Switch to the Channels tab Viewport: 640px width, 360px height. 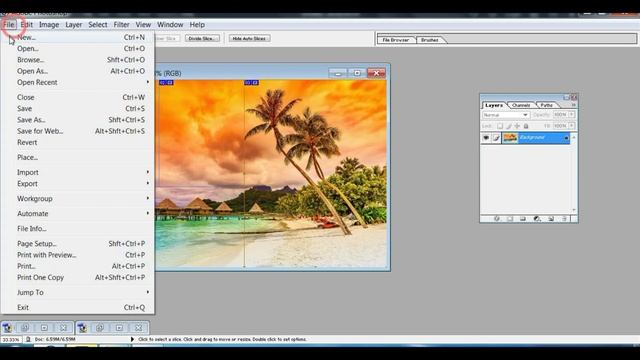point(521,105)
